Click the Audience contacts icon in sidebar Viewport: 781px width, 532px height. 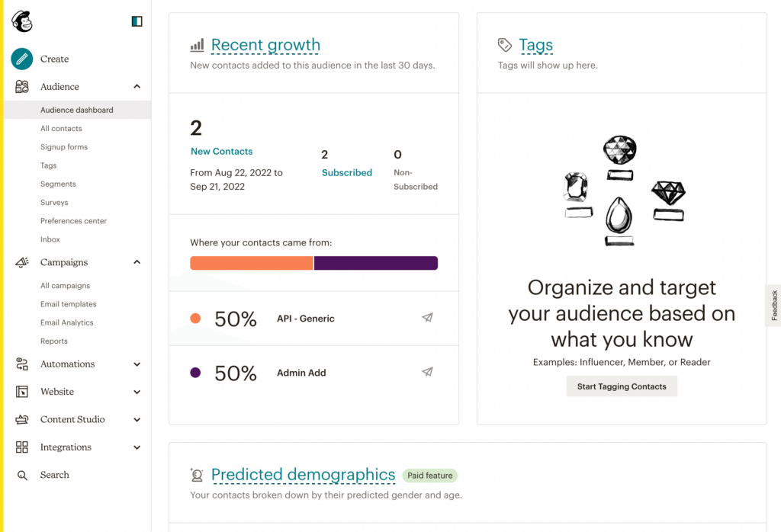tap(21, 86)
